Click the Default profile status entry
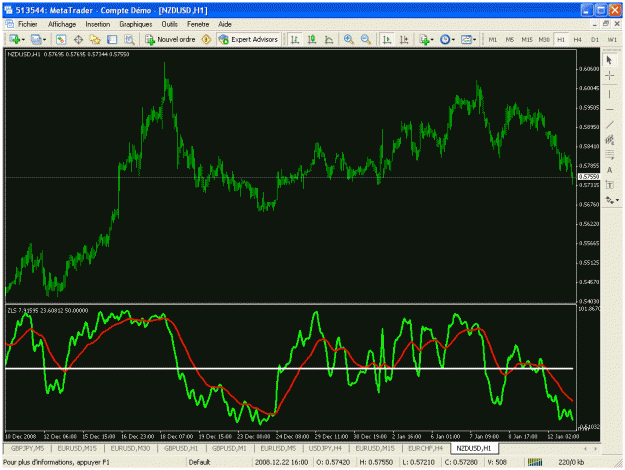This screenshot has height=470, width=625. (199, 462)
